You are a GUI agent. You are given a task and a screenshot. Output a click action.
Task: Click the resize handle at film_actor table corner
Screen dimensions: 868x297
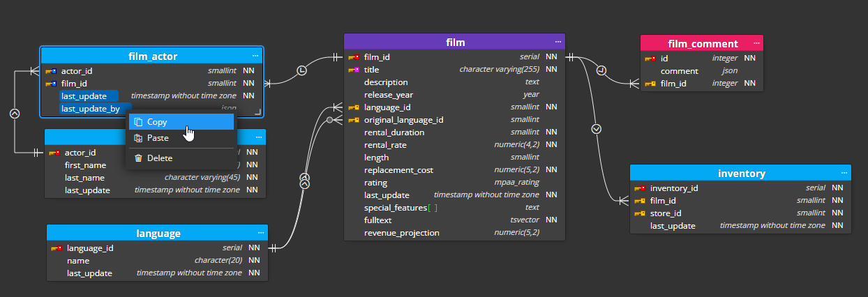click(257, 112)
